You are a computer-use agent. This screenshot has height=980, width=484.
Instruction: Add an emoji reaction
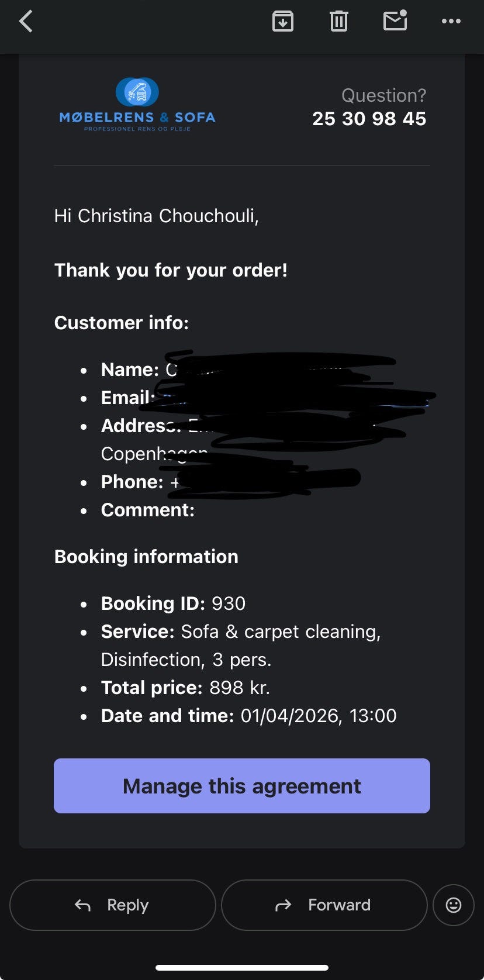pyautogui.click(x=453, y=905)
